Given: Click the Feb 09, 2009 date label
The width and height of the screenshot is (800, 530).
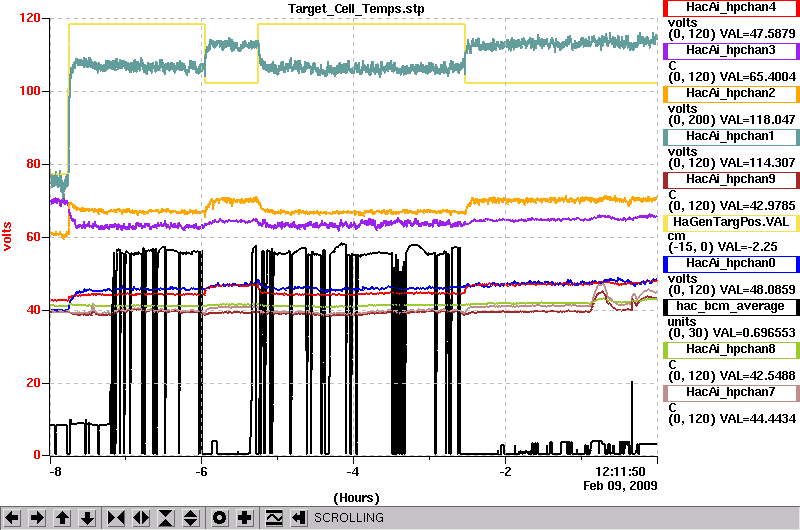Looking at the screenshot, I should click(620, 486).
